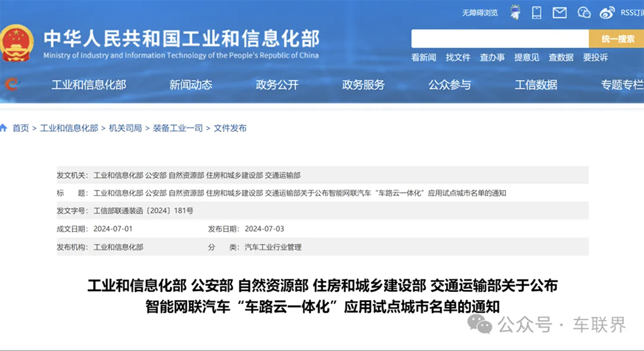Select 工业和信息化部 in main navigation

coord(89,85)
